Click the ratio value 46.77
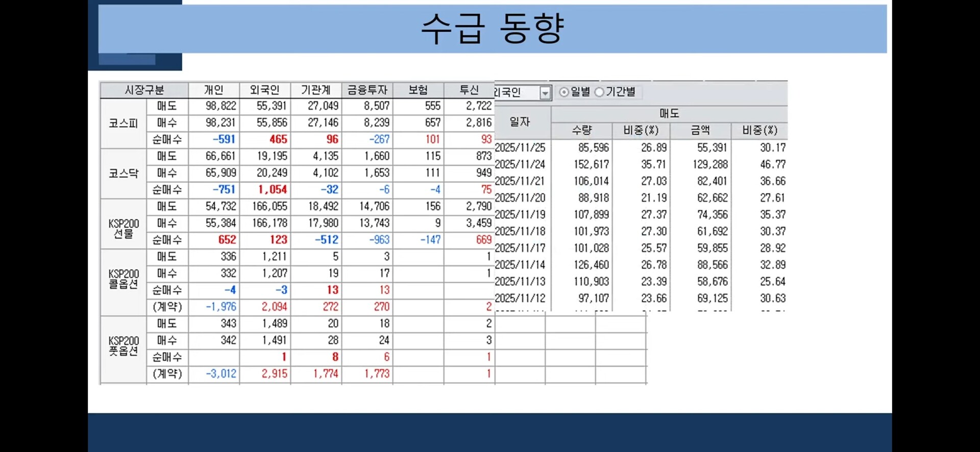 [x=773, y=165]
